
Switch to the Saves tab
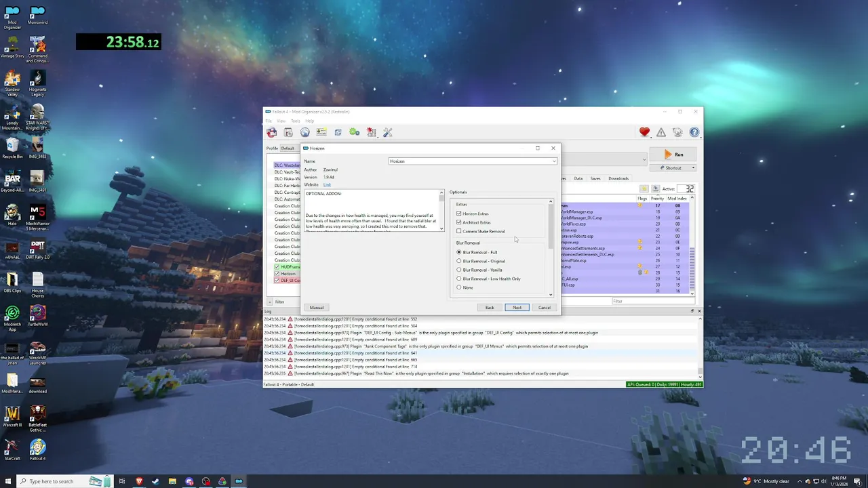click(595, 178)
